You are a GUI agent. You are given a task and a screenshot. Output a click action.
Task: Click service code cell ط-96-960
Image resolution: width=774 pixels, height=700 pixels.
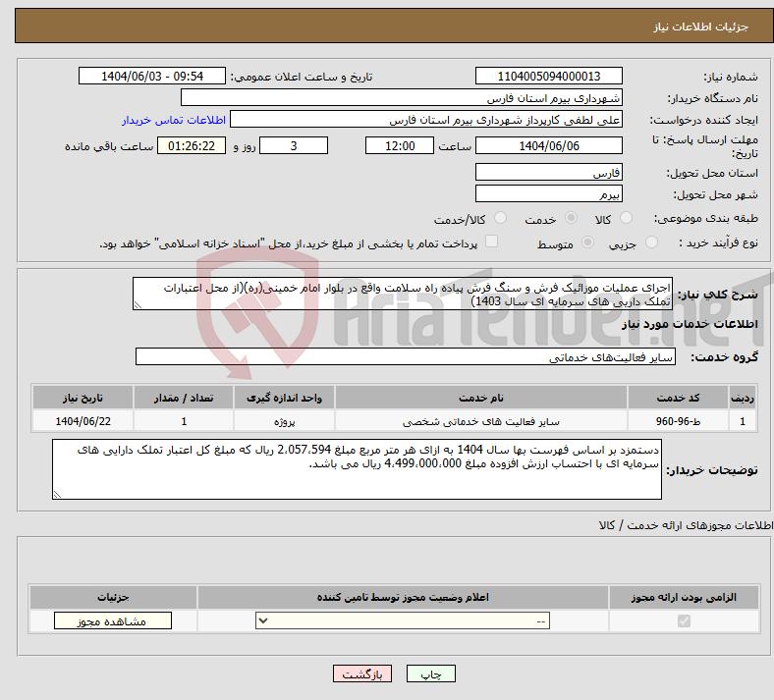tap(679, 421)
